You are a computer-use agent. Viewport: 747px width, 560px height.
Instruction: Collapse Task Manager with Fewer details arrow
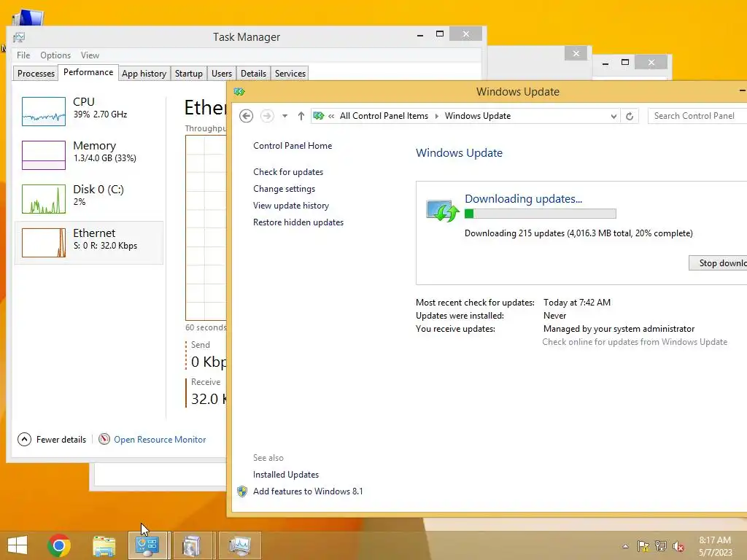(x=24, y=440)
